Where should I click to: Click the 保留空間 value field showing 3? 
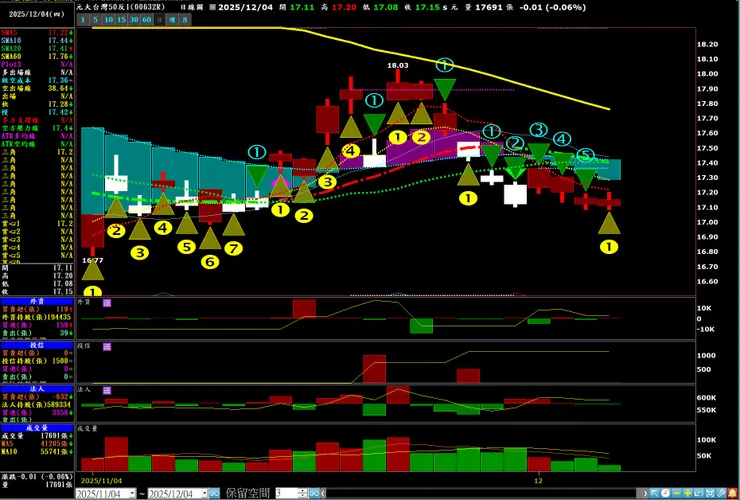click(287, 493)
